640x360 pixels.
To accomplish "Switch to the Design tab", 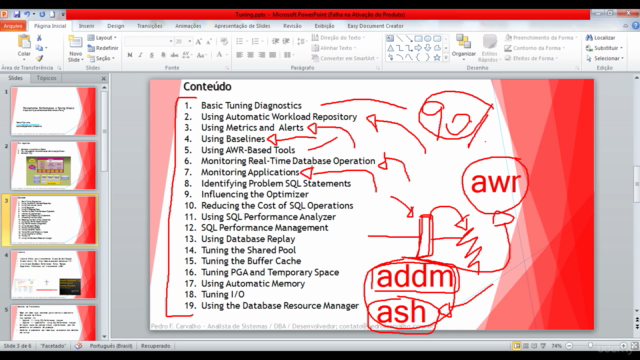I will click(116, 26).
